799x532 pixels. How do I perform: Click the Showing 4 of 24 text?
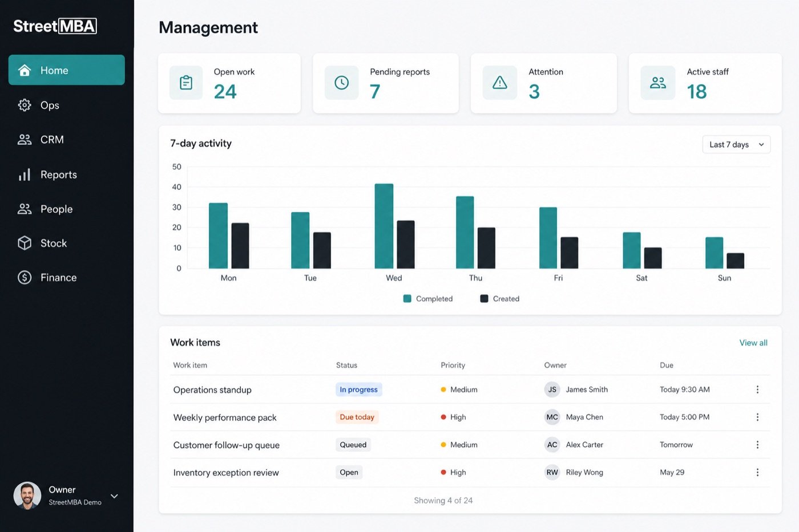click(443, 500)
